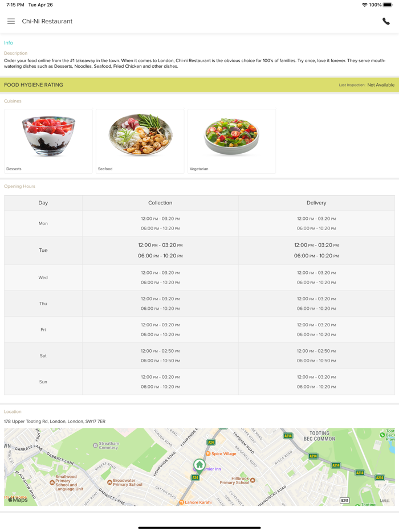The width and height of the screenshot is (399, 532).
Task: Open the Seafood cuisine card
Action: click(140, 141)
